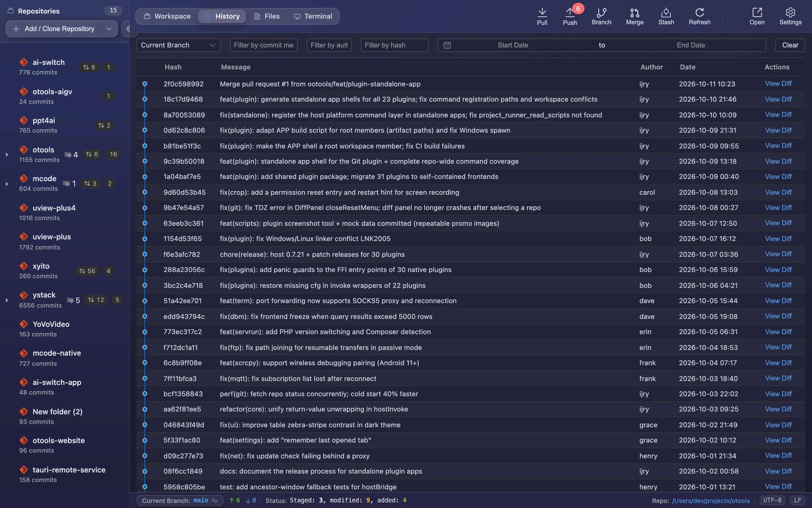Open the Terminal tab
Screen dimensions: 812x508
[x=313, y=16]
